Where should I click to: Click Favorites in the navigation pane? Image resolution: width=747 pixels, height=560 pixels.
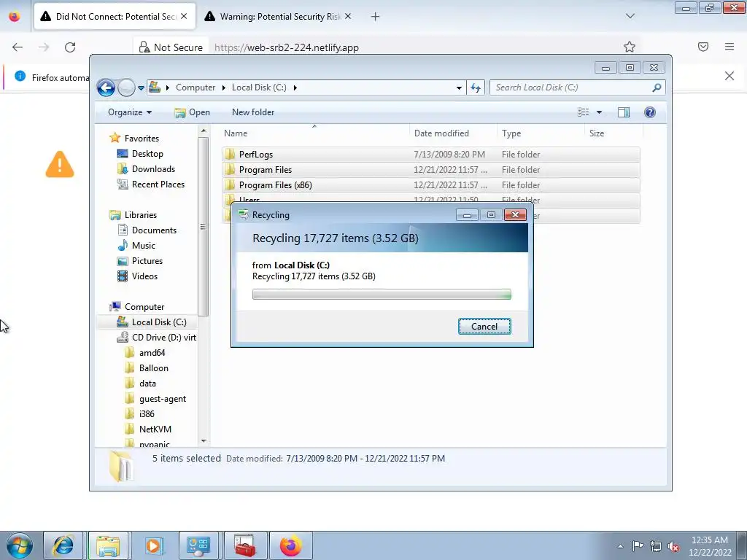[142, 138]
